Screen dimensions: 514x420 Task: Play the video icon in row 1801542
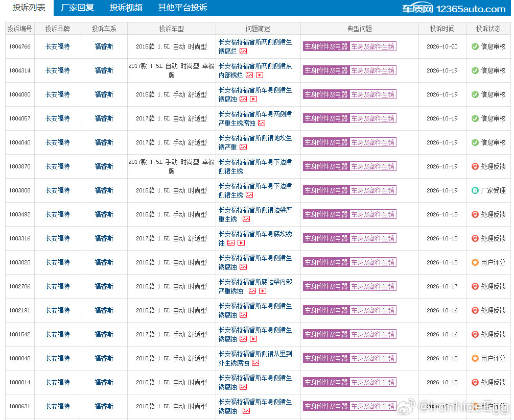(253, 339)
